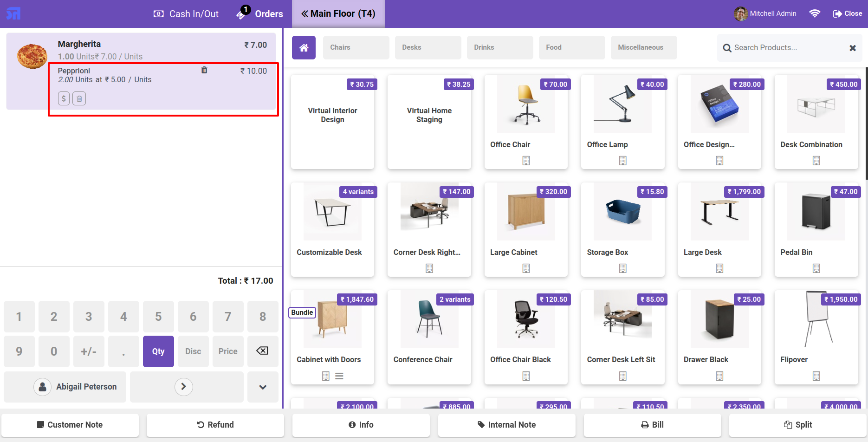Switch numpad to Qty mode
This screenshot has height=442, width=868.
[x=158, y=351]
